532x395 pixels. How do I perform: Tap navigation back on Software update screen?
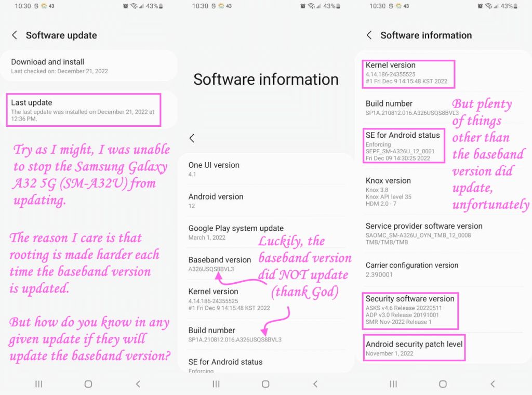click(x=138, y=384)
